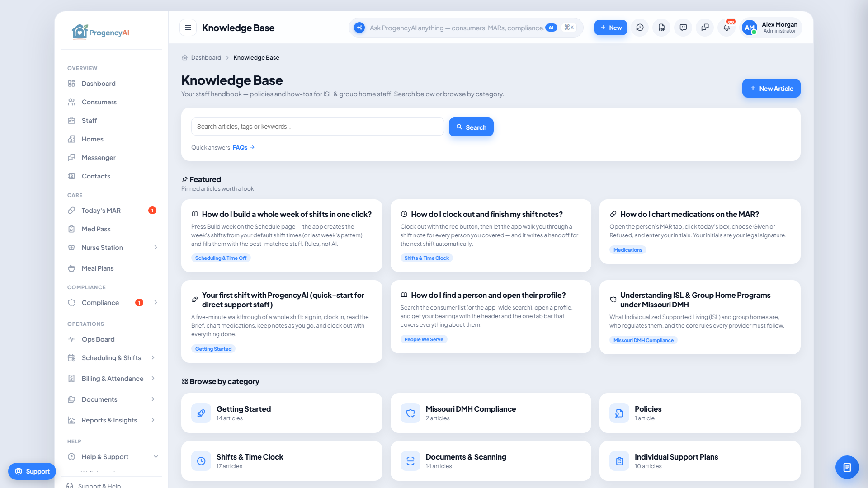
Task: Open the Compliance sidebar item
Action: [x=100, y=303]
